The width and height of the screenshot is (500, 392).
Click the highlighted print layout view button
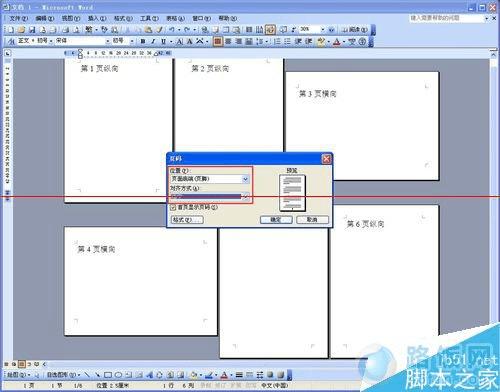[22, 364]
